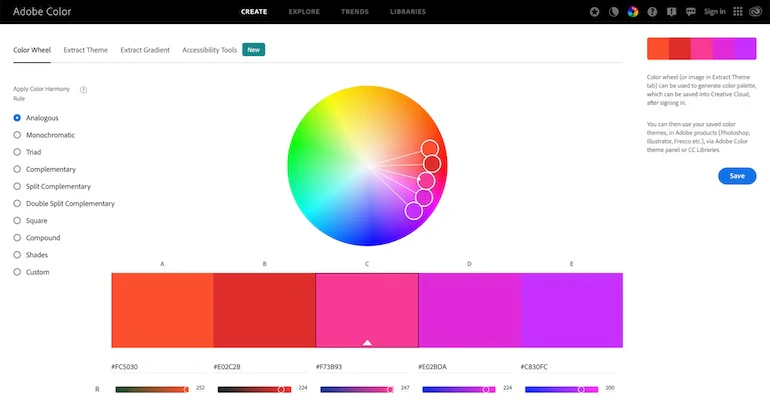Click the R value 252

200,388
